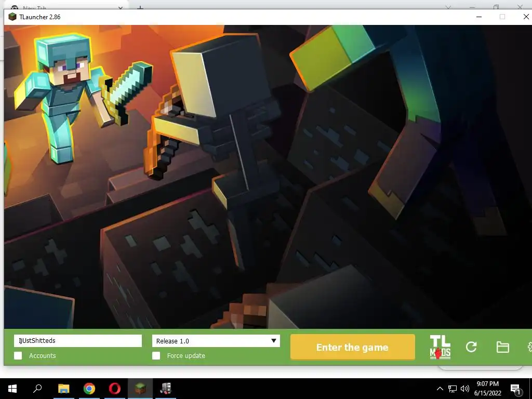Open network status tray icon
This screenshot has height=399, width=532.
(453, 389)
